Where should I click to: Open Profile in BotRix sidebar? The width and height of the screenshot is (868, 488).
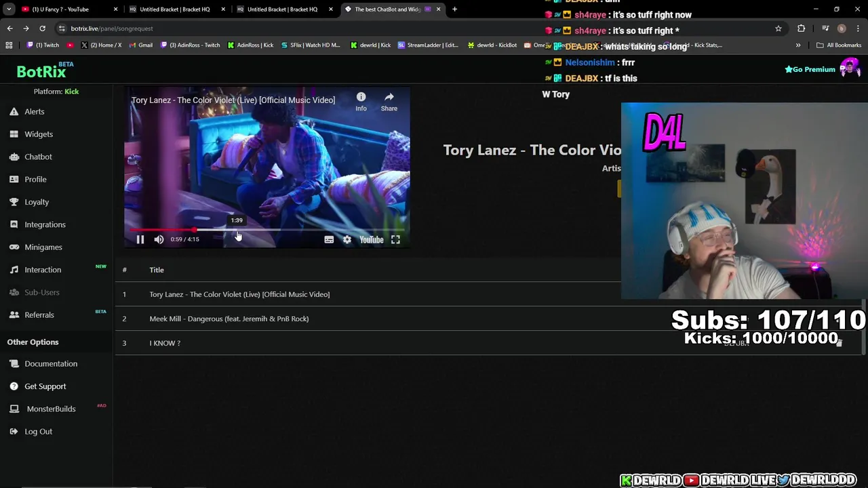click(x=35, y=180)
